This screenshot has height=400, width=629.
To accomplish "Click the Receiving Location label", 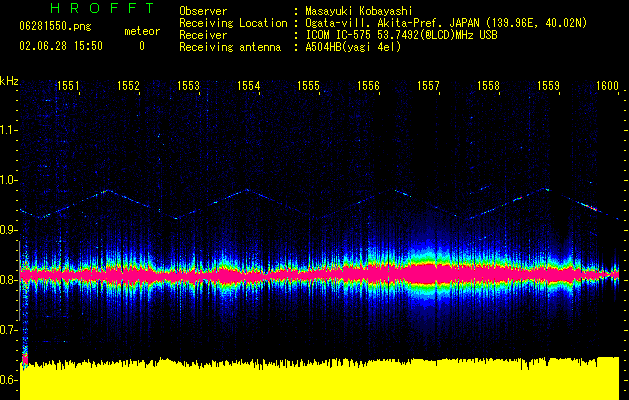I will tap(233, 23).
